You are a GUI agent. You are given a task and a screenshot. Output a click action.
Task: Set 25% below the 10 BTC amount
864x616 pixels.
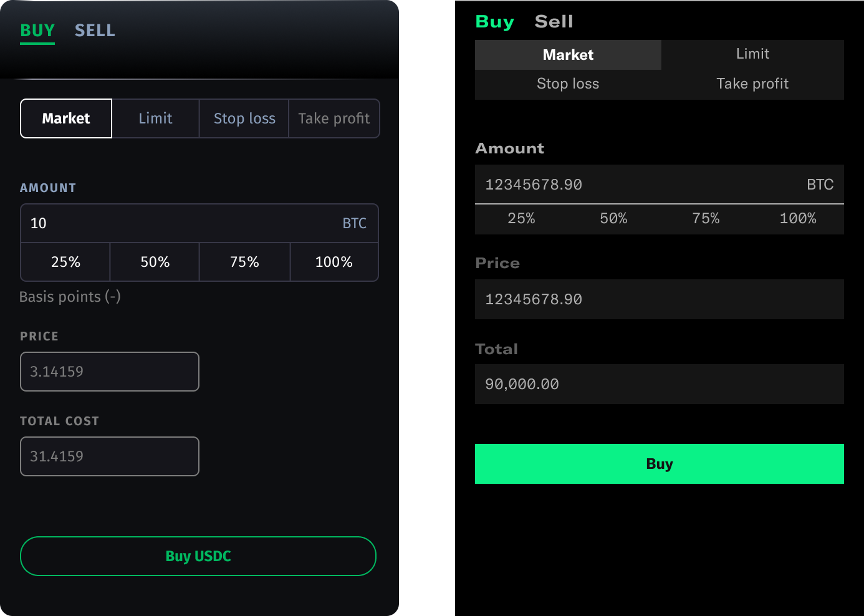(65, 262)
